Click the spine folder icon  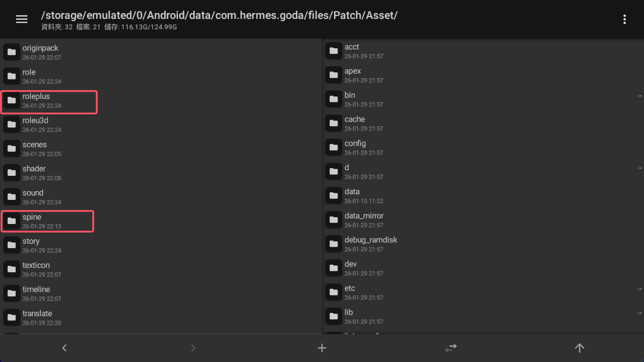[x=12, y=221]
